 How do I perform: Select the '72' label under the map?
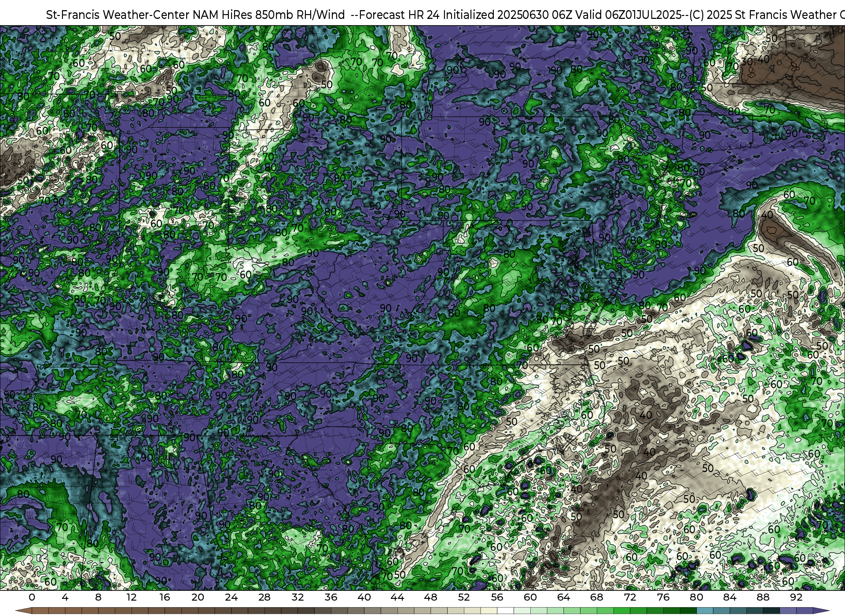[630, 598]
